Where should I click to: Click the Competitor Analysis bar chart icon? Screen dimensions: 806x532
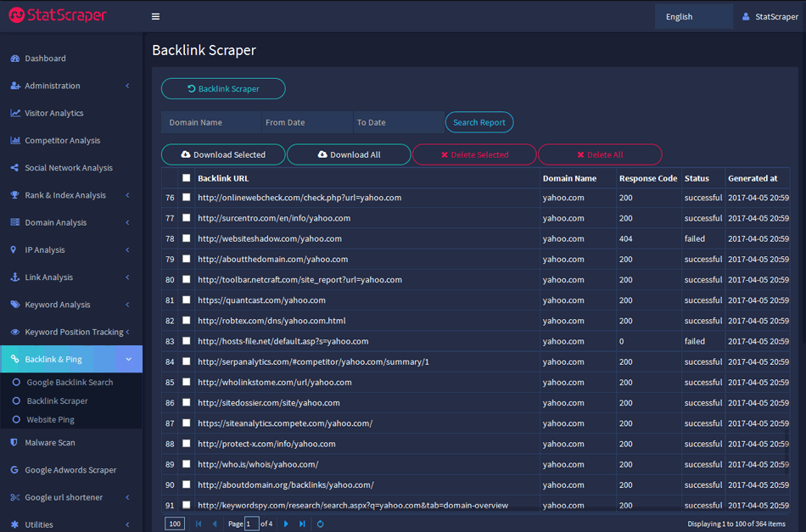15,140
